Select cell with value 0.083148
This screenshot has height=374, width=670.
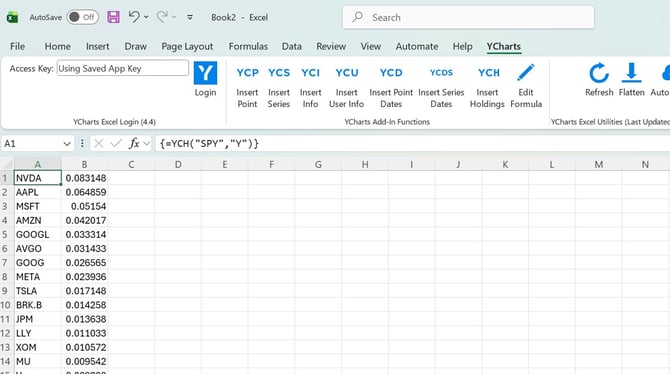(x=85, y=178)
